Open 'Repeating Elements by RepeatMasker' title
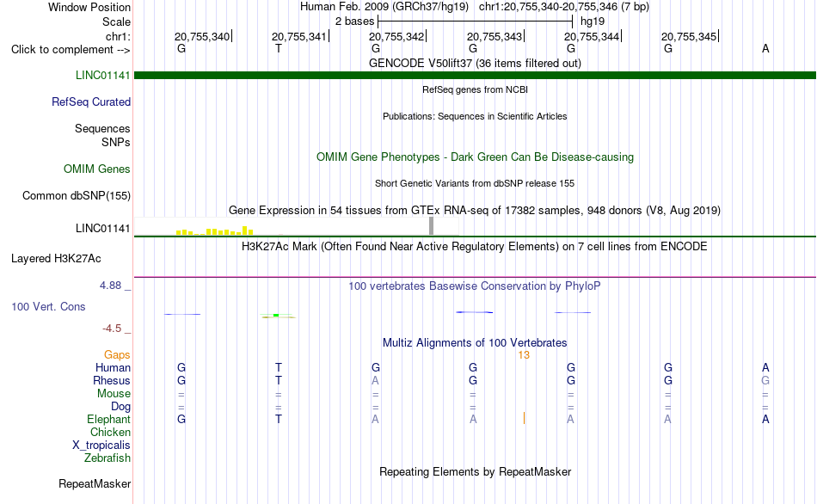Viewport: 817px width, 504px height. (475, 471)
